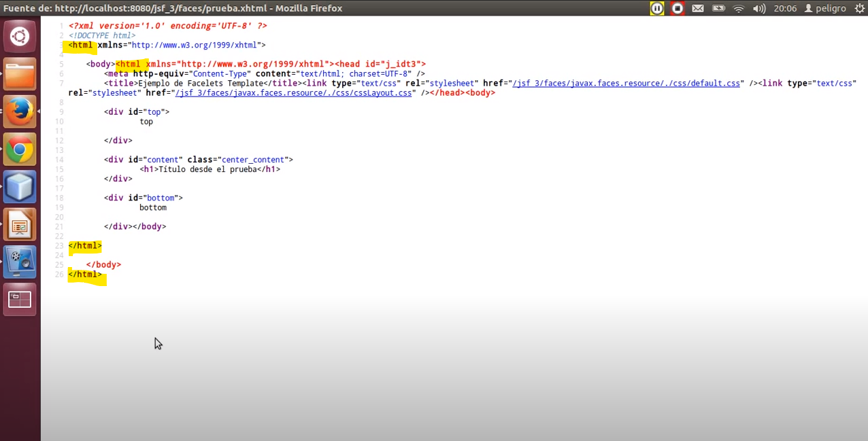
Task: Stop the screen recording in top panel
Action: [678, 8]
